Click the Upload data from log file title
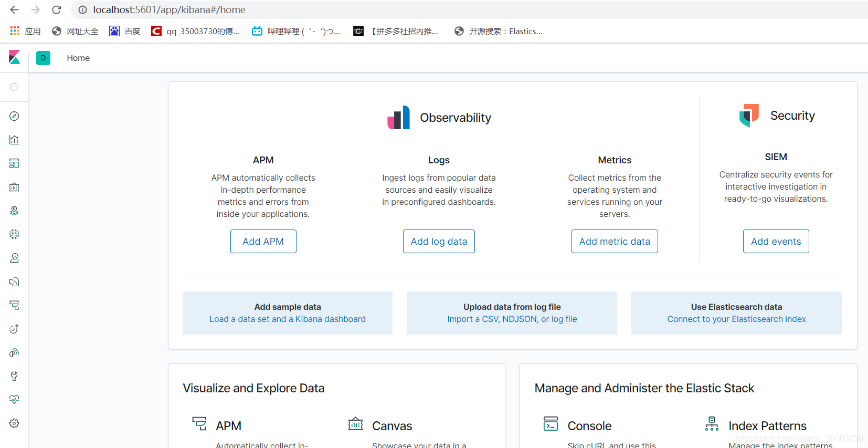Viewport: 868px width, 448px height. tap(512, 307)
